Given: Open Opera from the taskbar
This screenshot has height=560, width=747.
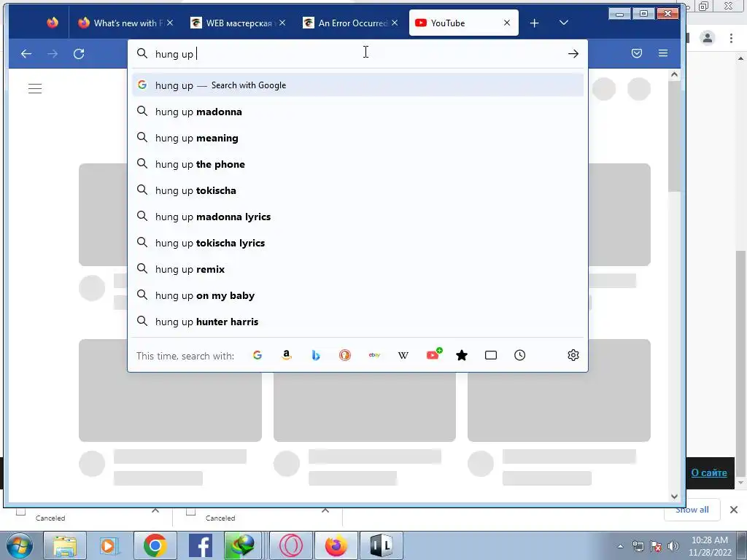Looking at the screenshot, I should point(291,545).
